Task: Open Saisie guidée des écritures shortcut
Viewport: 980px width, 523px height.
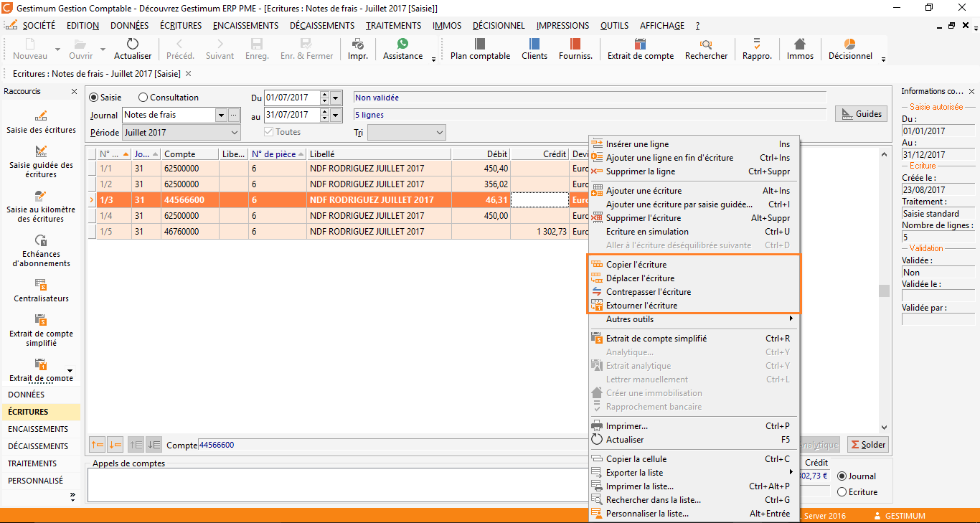Action: [41, 161]
